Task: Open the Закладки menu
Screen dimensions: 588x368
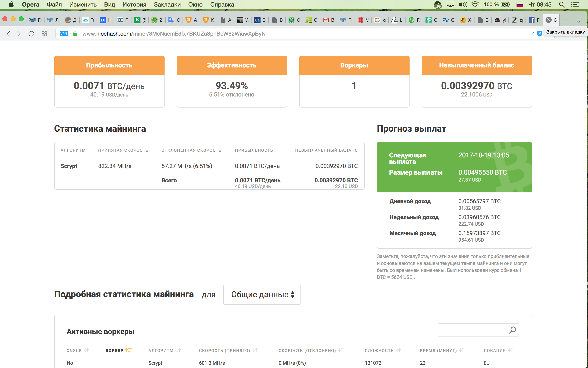Action: click(x=167, y=5)
